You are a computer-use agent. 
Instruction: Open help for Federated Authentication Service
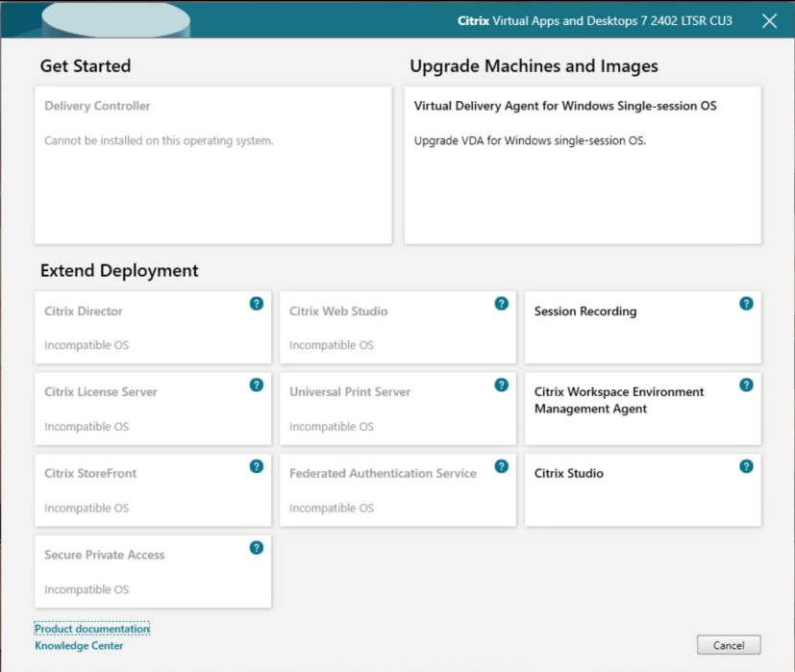point(502,466)
